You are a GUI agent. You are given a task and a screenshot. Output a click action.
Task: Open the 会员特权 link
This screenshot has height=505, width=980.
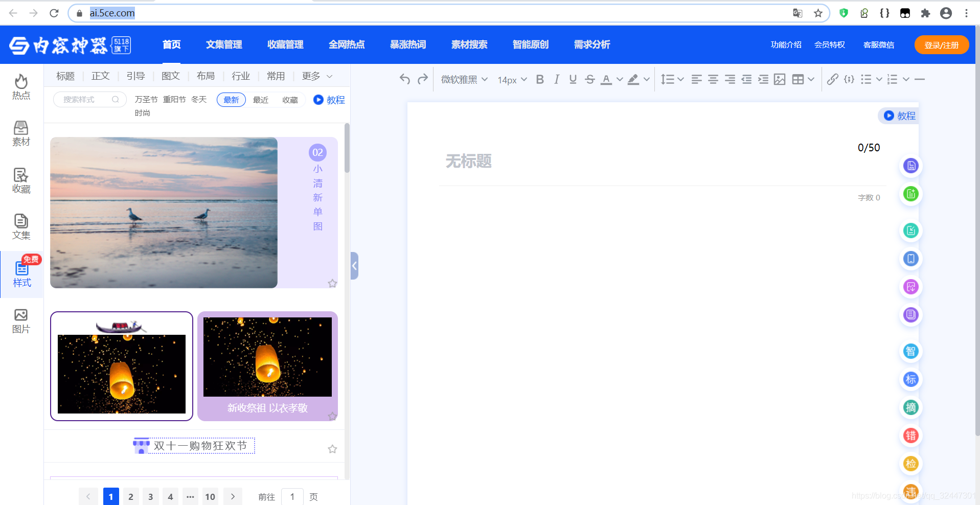830,45
